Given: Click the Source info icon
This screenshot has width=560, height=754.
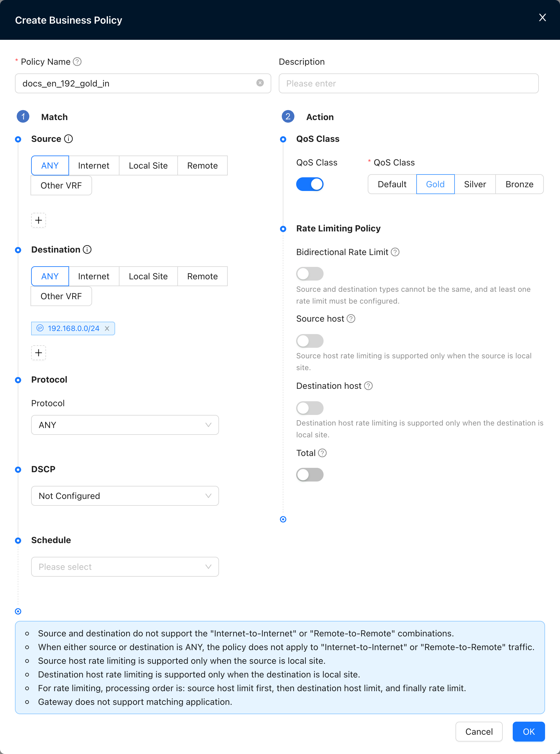Looking at the screenshot, I should [68, 139].
